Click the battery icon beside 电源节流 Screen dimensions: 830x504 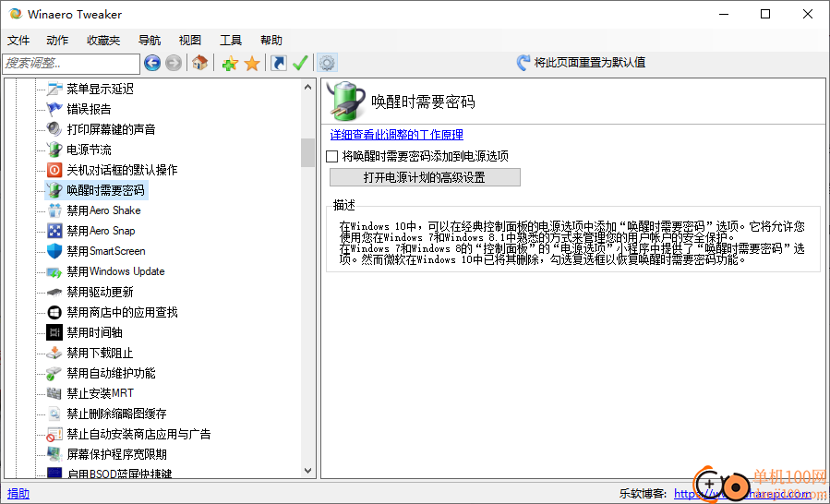[54, 150]
